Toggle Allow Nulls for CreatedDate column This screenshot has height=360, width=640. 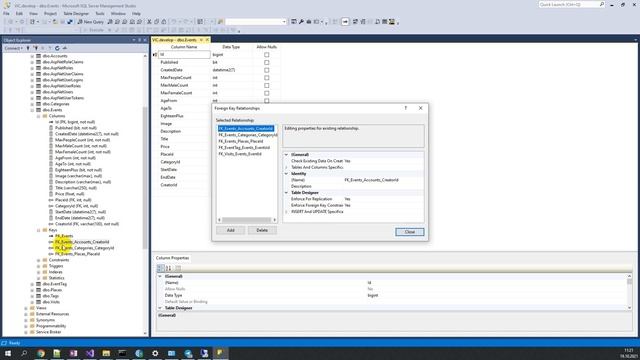(x=267, y=70)
